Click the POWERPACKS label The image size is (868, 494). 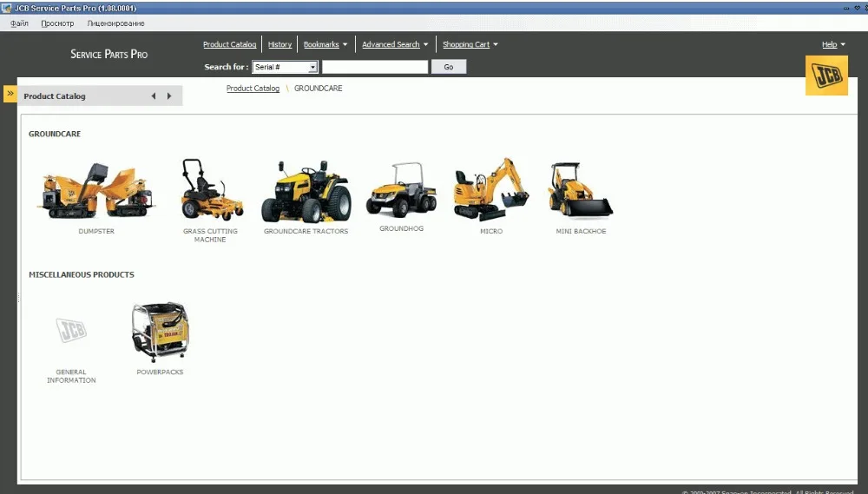click(x=160, y=372)
